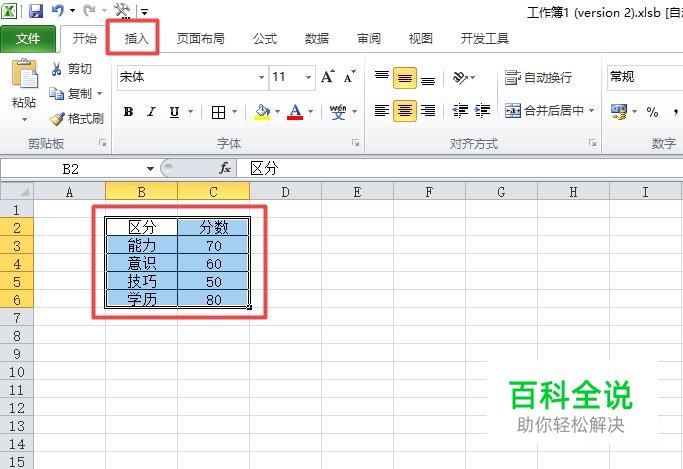
Task: Open the number format dropdown 常规
Action: click(646, 78)
